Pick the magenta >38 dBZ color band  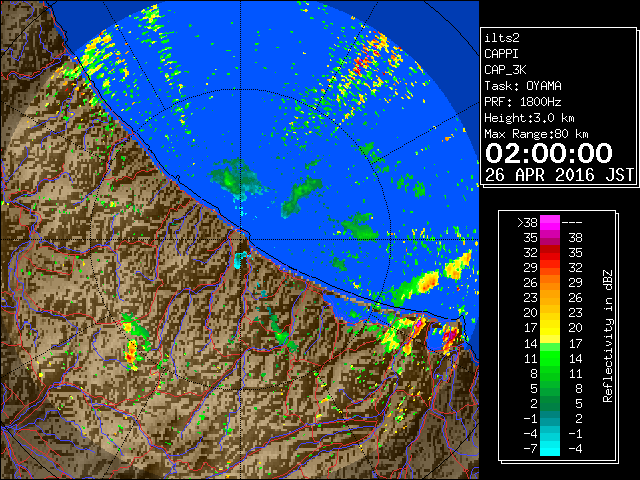tap(550, 223)
